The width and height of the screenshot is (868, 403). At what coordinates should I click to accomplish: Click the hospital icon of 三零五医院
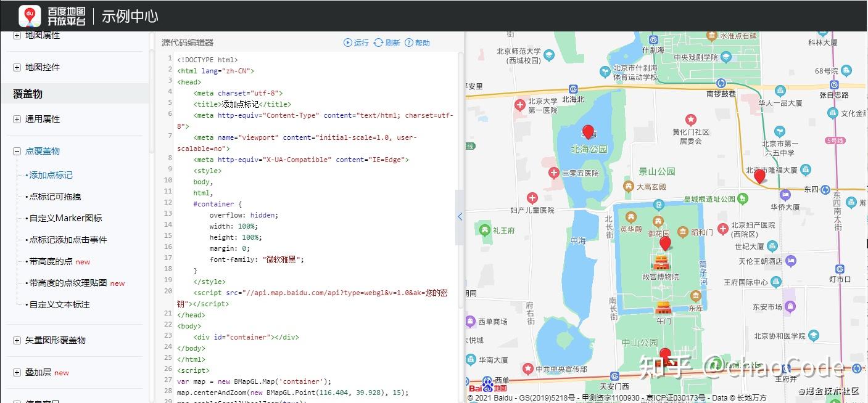point(554,173)
